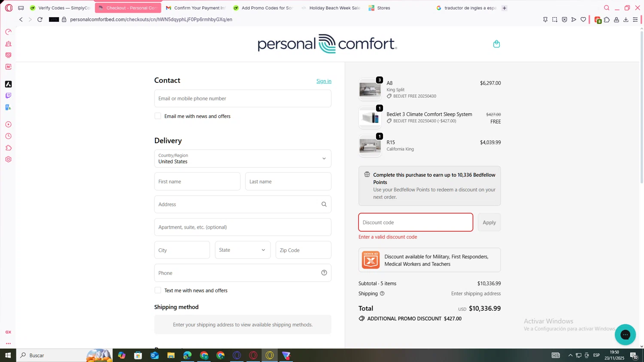Click the Personal Comfort logo
This screenshot has height=362, width=644.
tap(327, 44)
